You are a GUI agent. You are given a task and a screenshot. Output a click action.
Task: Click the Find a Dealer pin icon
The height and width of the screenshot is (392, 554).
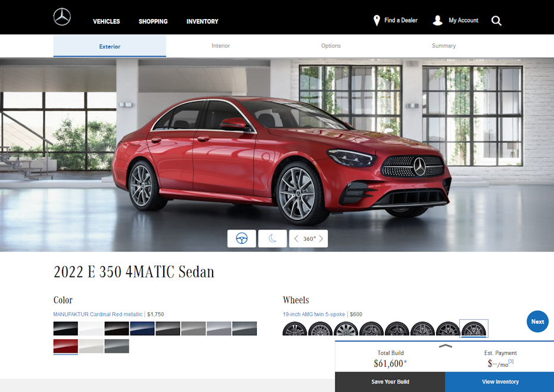coord(376,20)
